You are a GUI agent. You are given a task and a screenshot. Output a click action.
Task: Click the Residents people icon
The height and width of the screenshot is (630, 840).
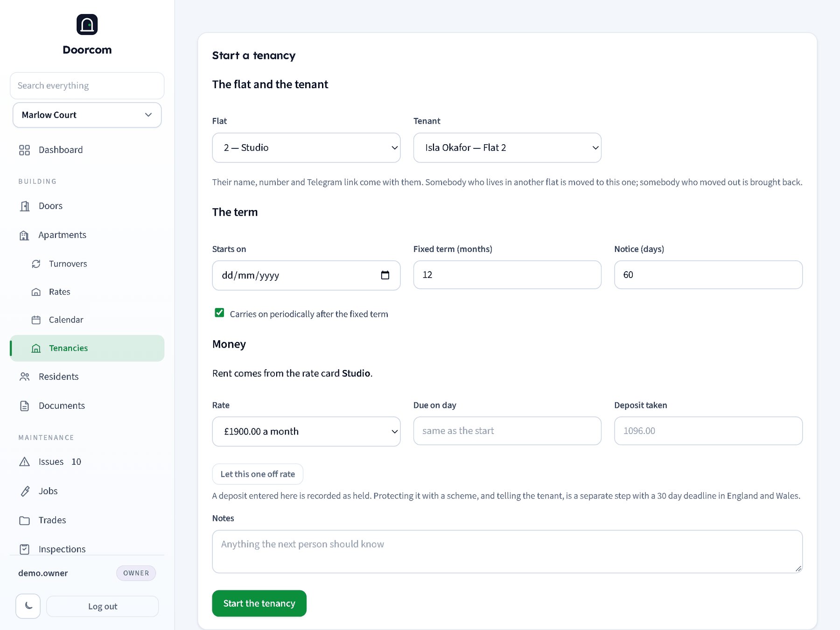pos(24,377)
